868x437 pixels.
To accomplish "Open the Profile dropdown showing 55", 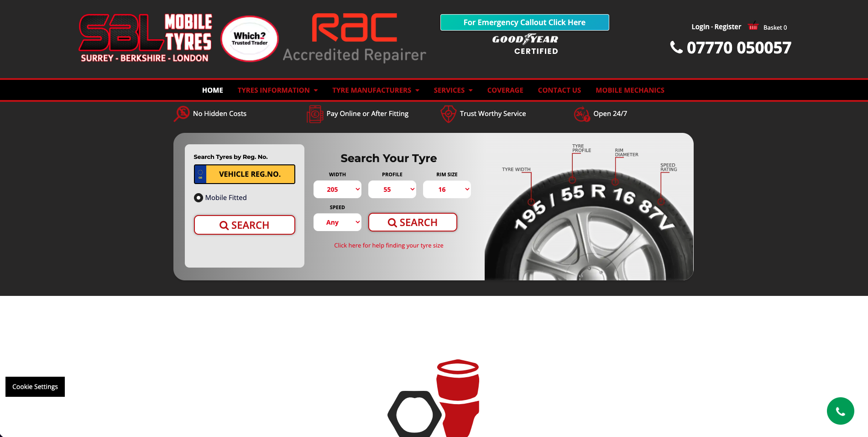I will pos(392,190).
